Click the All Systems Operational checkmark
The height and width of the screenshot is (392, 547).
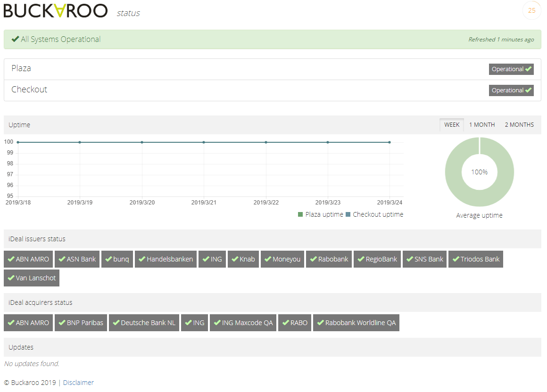point(15,39)
